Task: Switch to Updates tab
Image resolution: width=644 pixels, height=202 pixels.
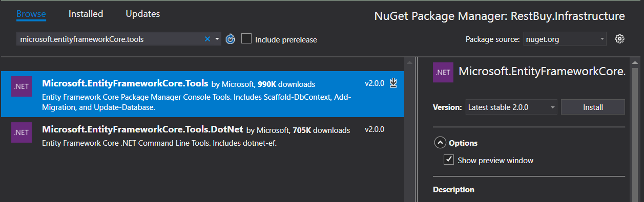Action: tap(143, 14)
